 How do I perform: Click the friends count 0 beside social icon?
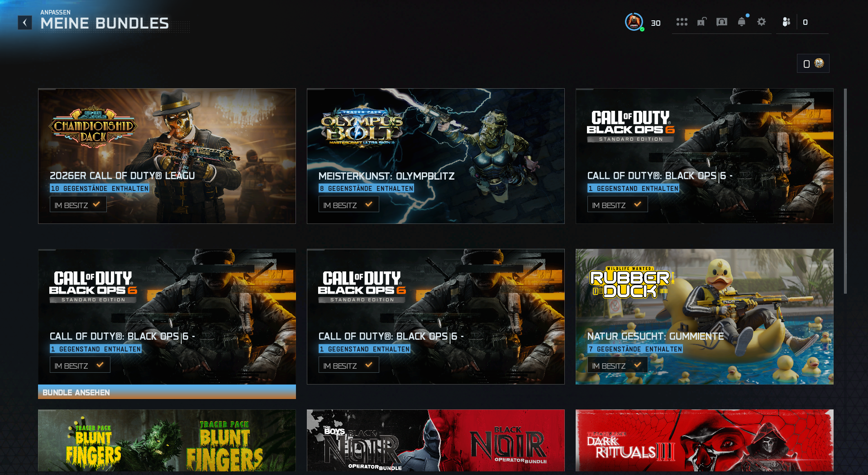tap(805, 22)
